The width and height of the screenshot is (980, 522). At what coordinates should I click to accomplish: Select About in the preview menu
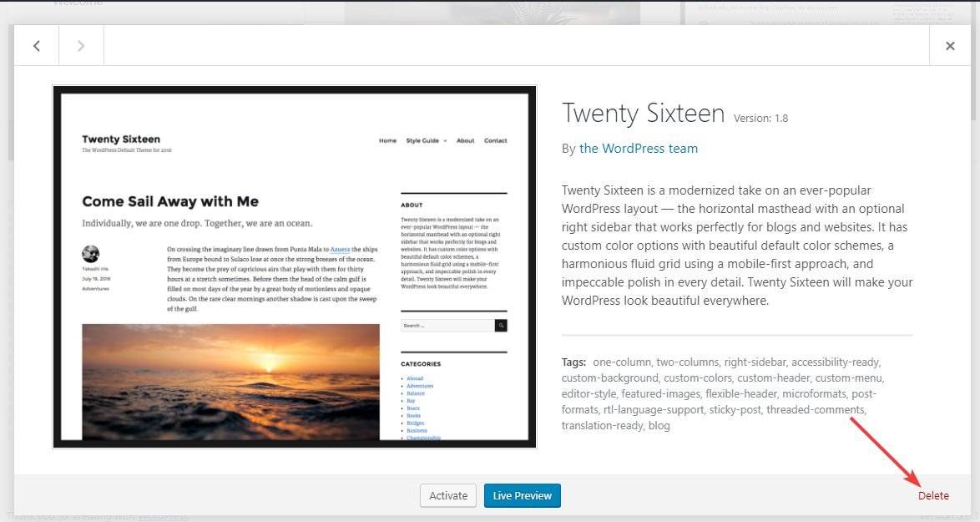465,140
